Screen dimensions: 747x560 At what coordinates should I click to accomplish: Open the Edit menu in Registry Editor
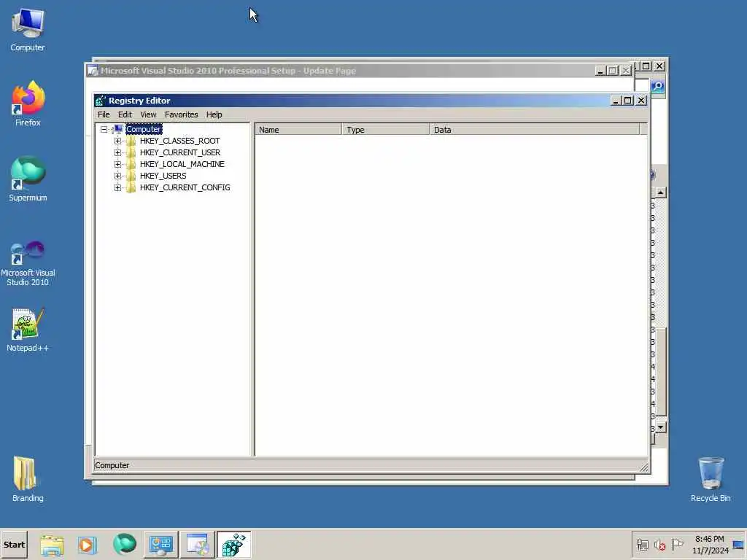pyautogui.click(x=125, y=114)
